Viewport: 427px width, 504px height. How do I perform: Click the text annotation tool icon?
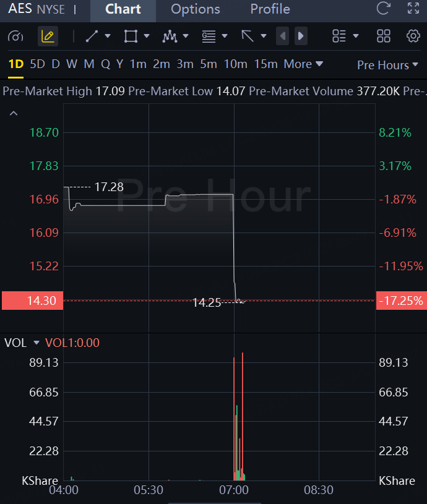209,36
